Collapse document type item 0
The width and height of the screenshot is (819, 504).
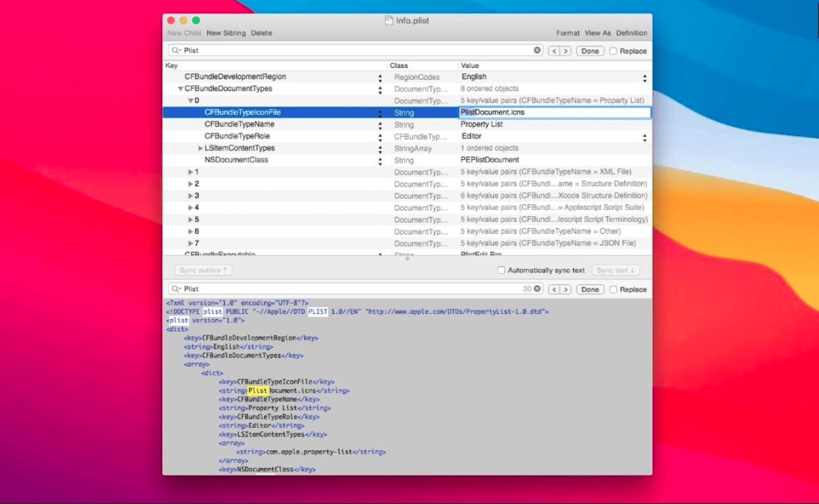190,101
